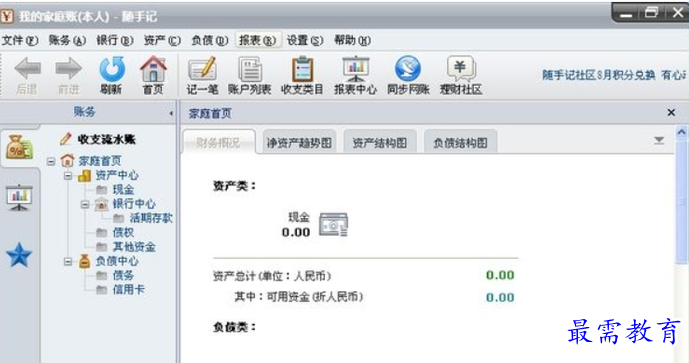Click the cash banknote icon beside 现金
The width and height of the screenshot is (689, 363).
coord(334,225)
